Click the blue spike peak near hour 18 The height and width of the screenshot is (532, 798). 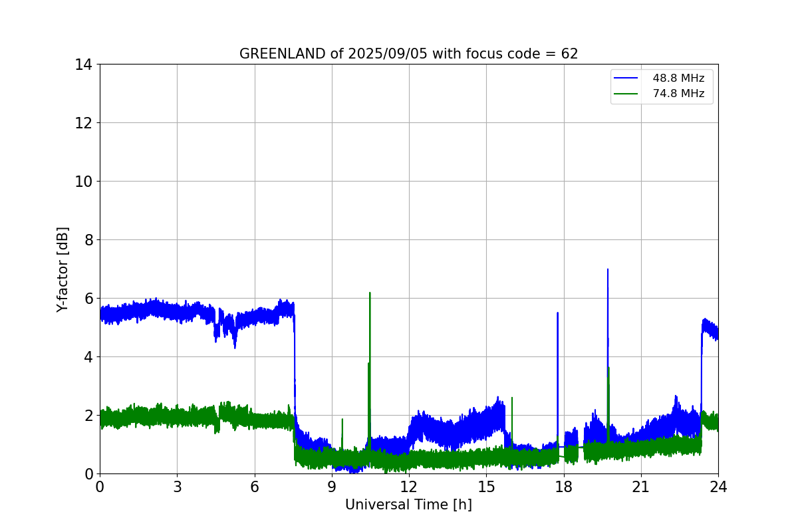pos(557,313)
